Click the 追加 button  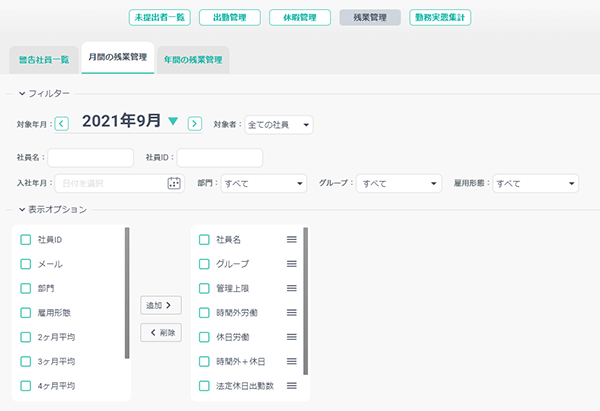160,305
